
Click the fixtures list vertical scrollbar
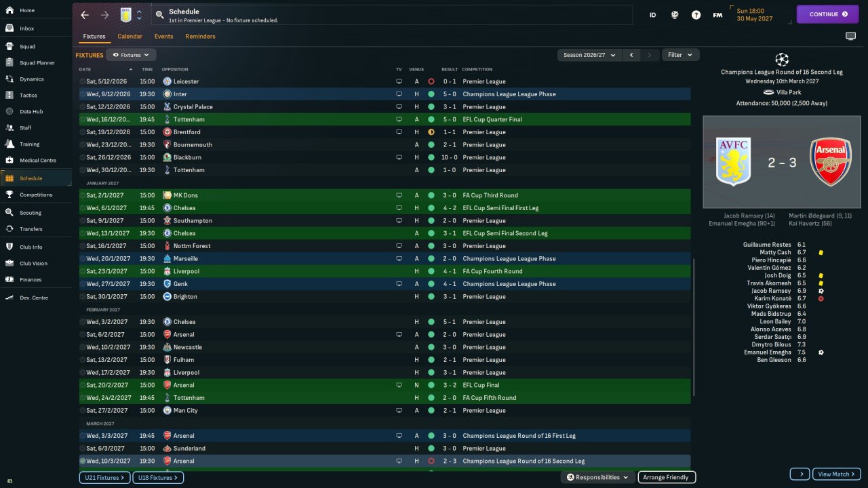(694, 325)
